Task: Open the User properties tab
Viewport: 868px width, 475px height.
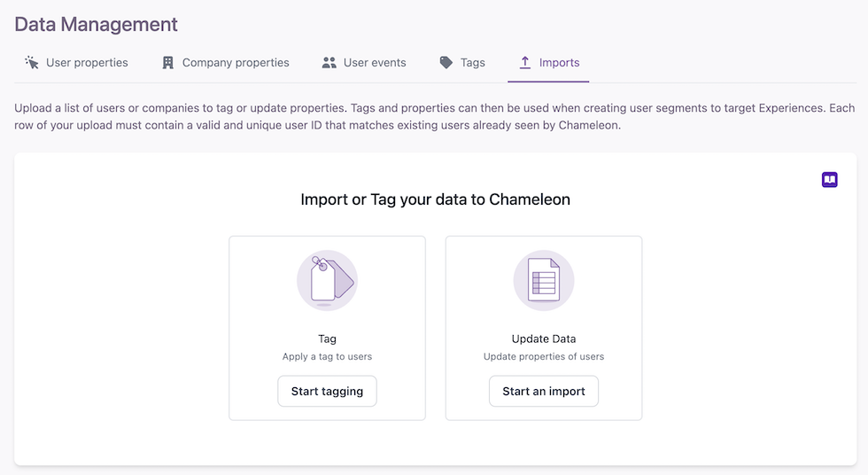Action: pos(76,63)
